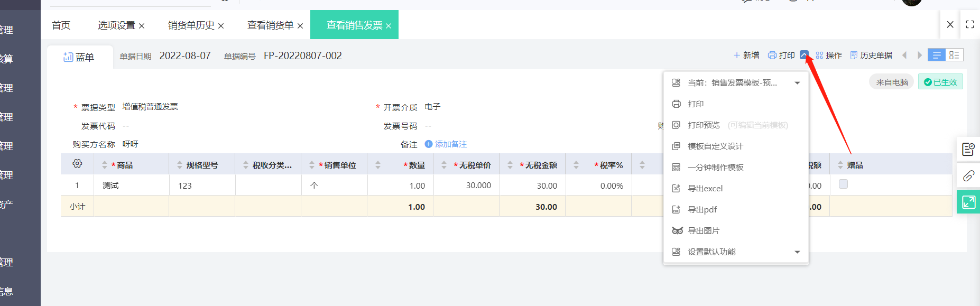Click the 新增 button

(746, 55)
